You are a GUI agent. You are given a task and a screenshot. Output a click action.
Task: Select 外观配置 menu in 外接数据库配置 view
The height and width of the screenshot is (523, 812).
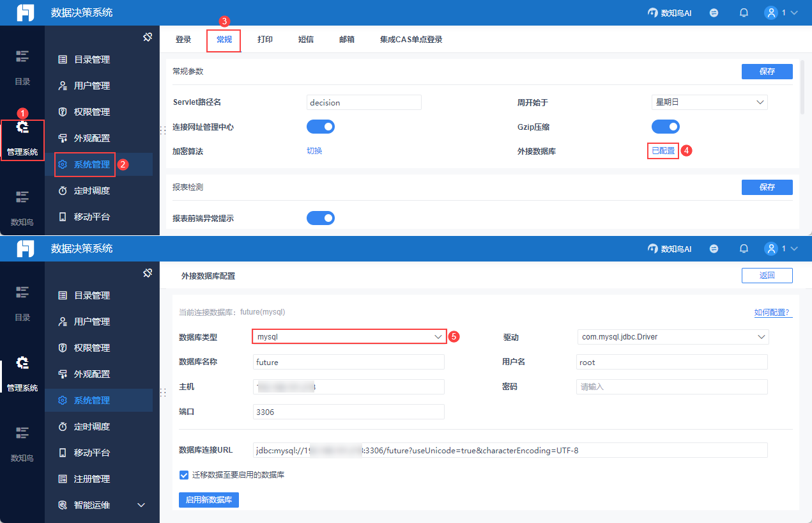tap(98, 374)
